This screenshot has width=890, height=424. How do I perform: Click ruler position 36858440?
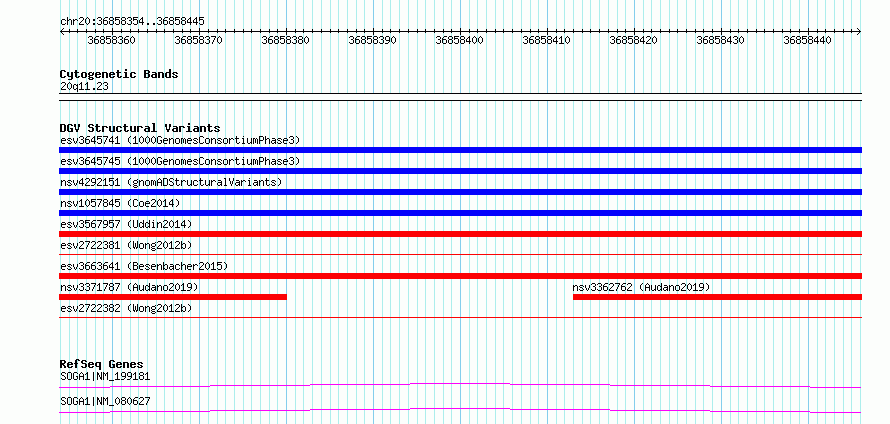(807, 40)
